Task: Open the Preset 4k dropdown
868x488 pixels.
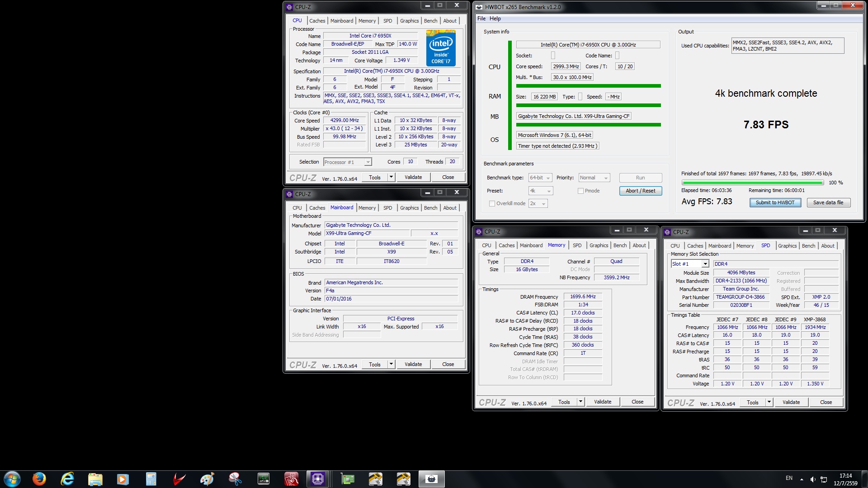Action: click(540, 191)
